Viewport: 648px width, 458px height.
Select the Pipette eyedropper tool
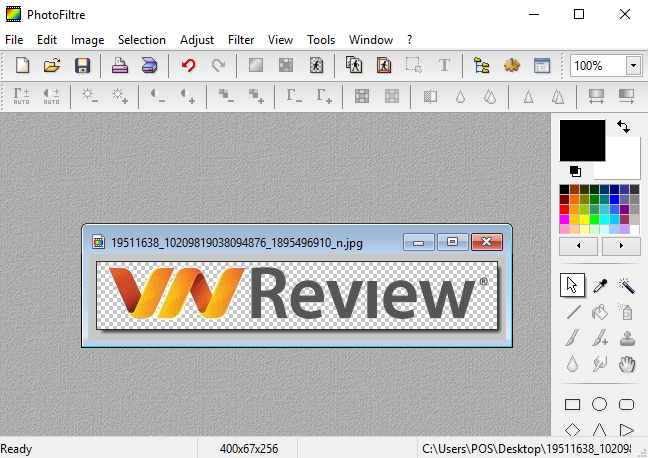pos(600,286)
